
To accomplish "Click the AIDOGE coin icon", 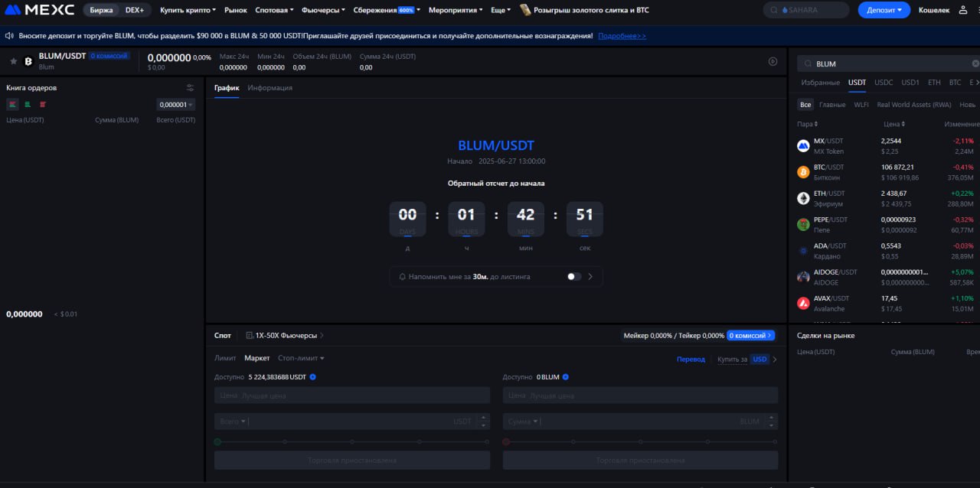I will [803, 277].
